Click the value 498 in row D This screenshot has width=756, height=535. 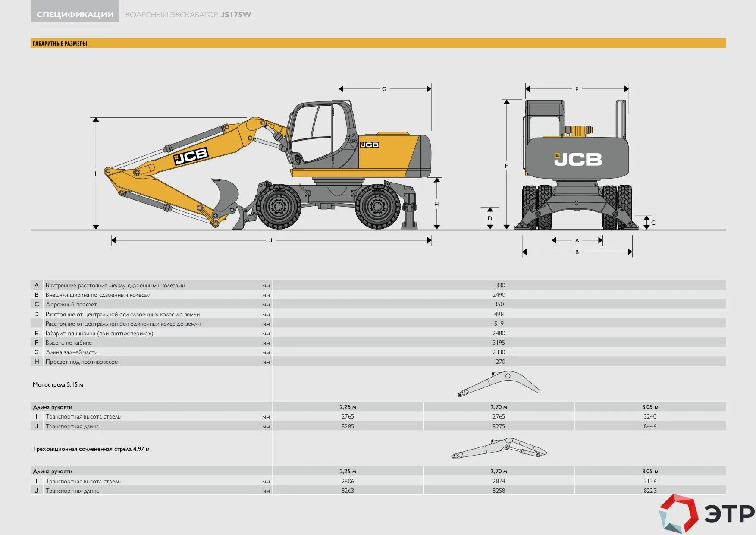coord(499,314)
